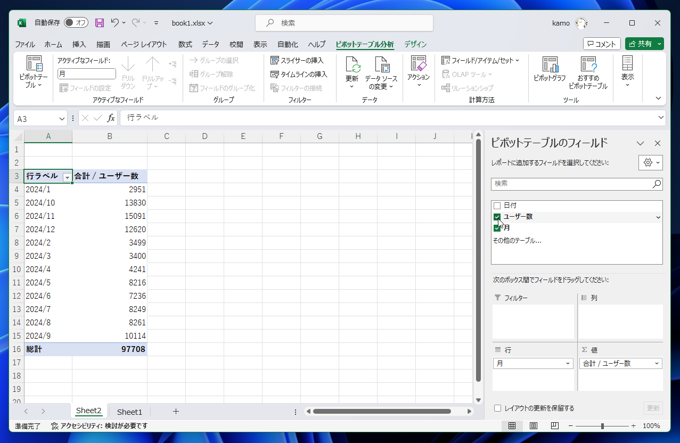680x443 pixels.
Task: Move the zoom slider handle
Action: point(602,426)
